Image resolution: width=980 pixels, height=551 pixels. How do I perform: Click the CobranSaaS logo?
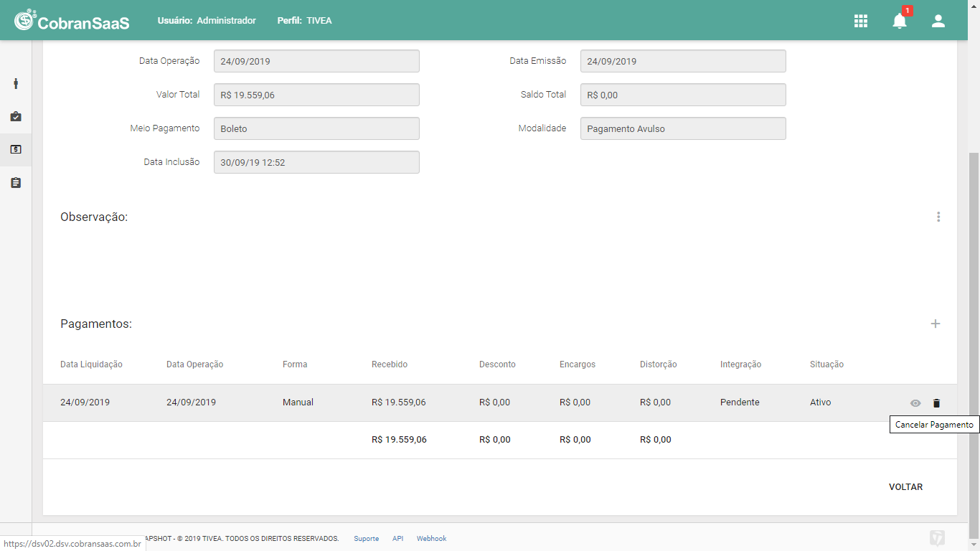(x=72, y=20)
